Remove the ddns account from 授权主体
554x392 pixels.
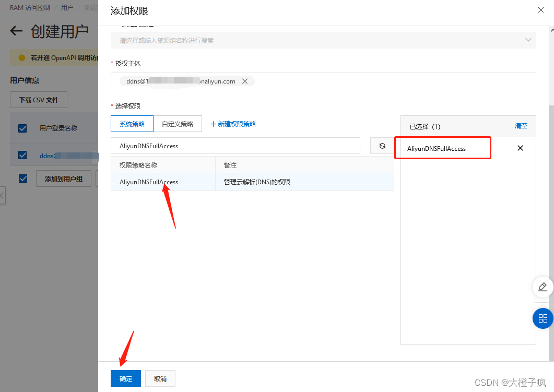(x=245, y=81)
